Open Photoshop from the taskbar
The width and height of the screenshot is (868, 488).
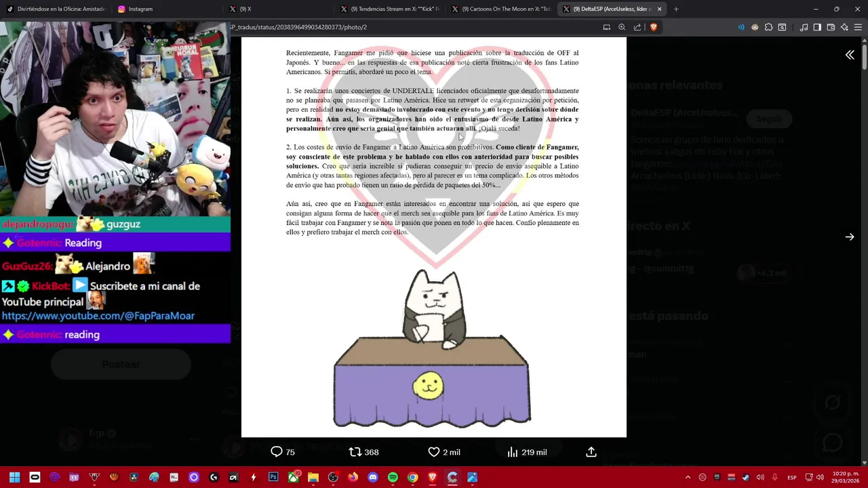273,477
